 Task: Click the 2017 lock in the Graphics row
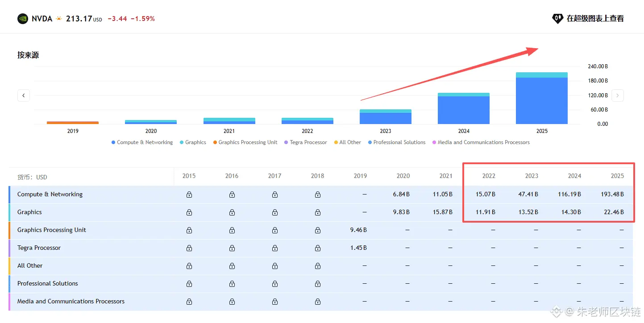(275, 212)
